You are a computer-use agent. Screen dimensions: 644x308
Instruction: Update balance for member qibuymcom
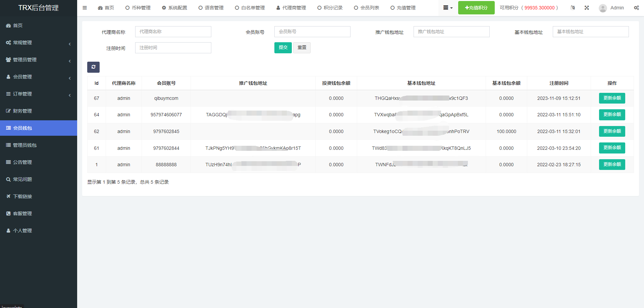(612, 98)
